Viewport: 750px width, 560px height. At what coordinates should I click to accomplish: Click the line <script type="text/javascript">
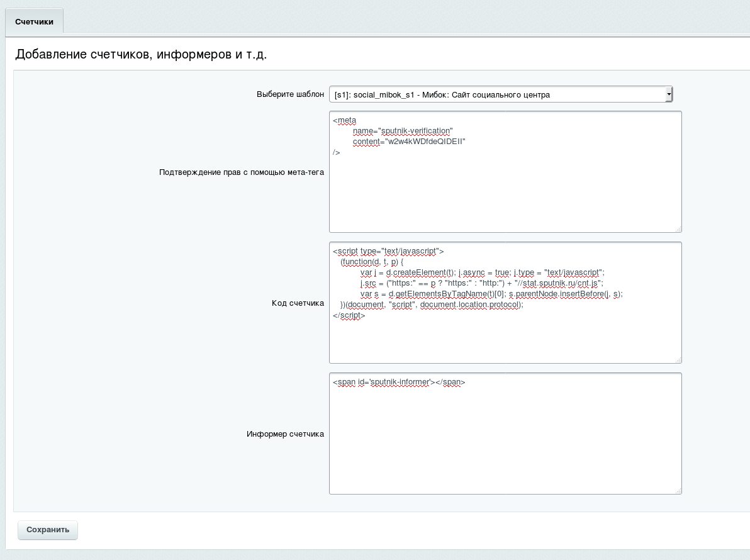pos(388,251)
